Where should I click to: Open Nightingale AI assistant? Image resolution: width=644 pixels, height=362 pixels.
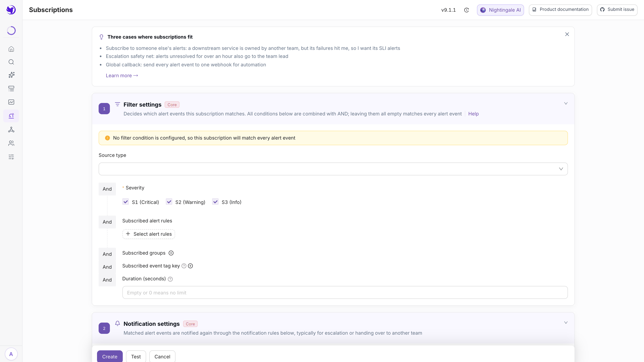(500, 10)
